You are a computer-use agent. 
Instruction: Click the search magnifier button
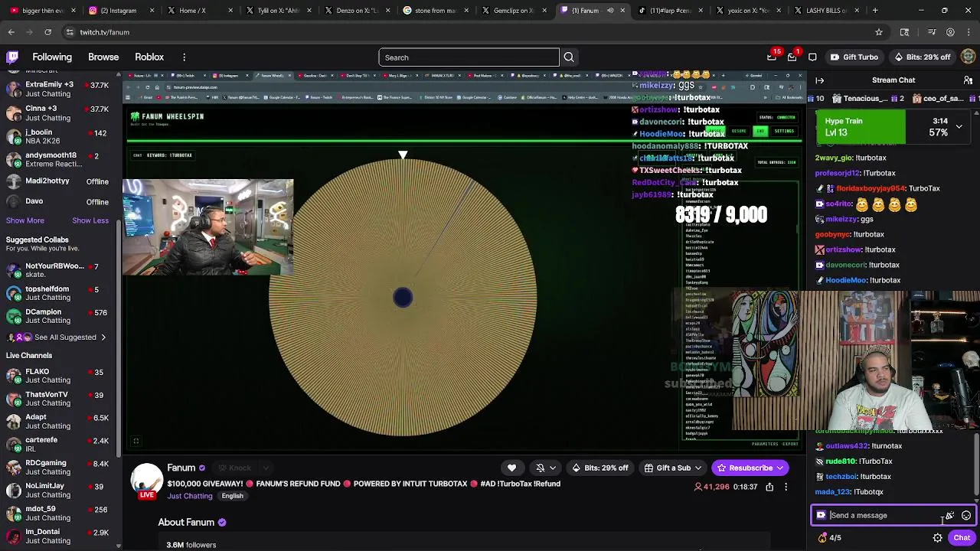pos(569,57)
